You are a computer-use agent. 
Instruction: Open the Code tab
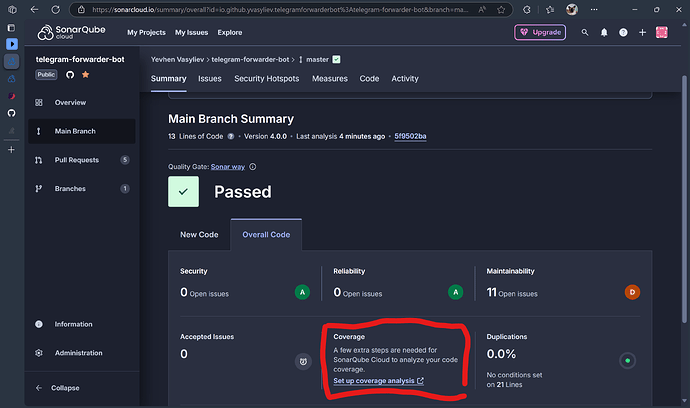coord(369,79)
